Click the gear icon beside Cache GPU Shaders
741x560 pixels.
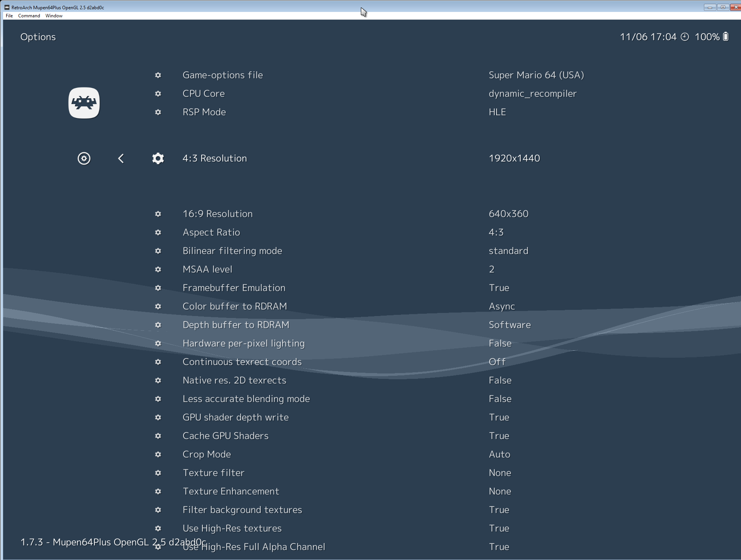[158, 436]
